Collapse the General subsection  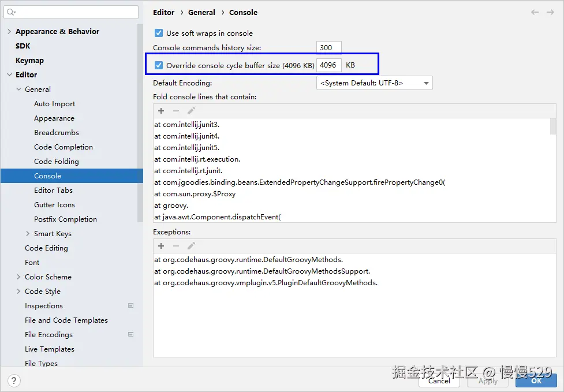18,89
